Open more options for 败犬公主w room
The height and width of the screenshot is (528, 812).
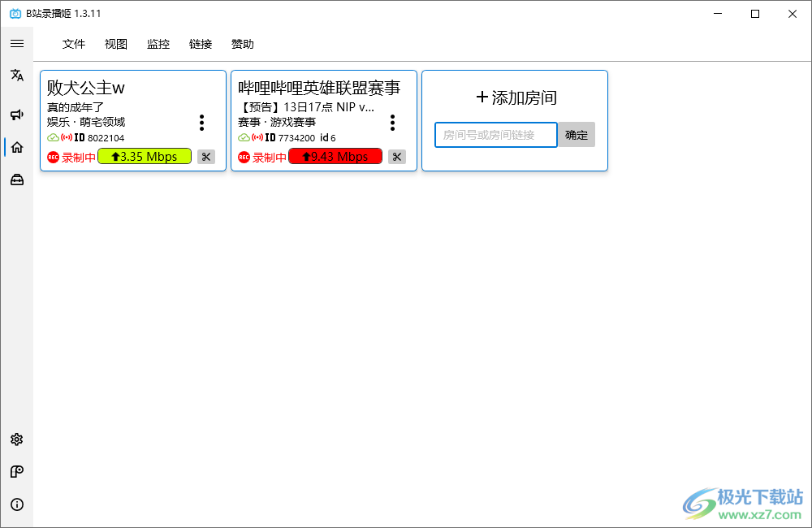[x=202, y=123]
